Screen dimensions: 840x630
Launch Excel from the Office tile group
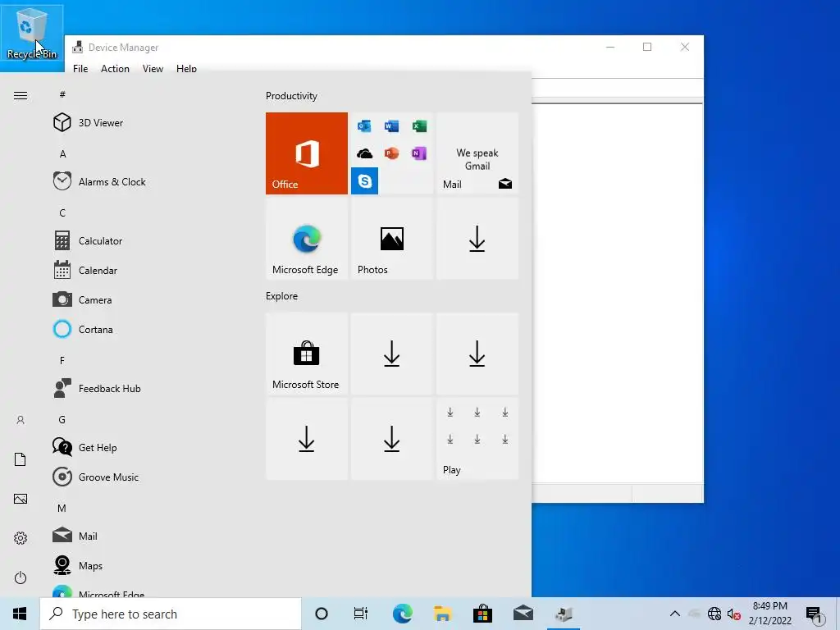pos(419,126)
